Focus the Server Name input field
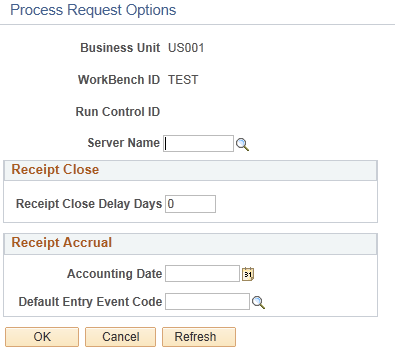 (198, 144)
